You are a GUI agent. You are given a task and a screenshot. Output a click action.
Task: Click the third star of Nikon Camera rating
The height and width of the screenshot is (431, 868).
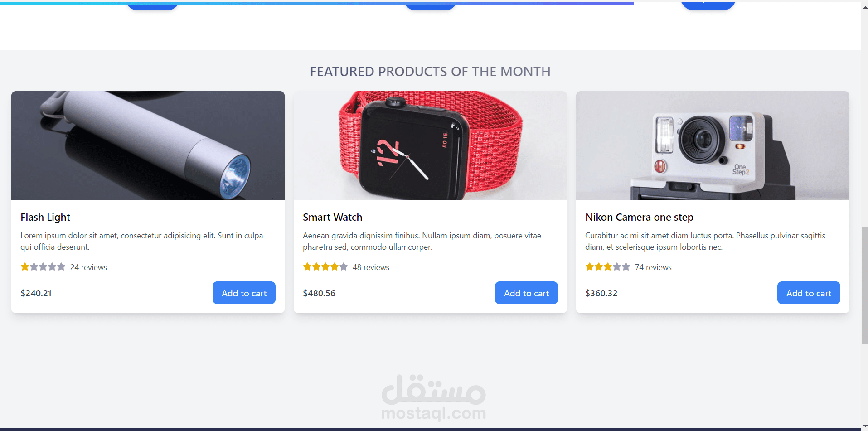pyautogui.click(x=608, y=267)
